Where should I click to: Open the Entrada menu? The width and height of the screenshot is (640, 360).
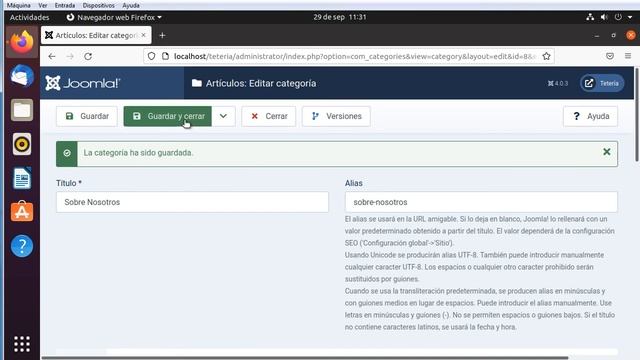pyautogui.click(x=65, y=5)
